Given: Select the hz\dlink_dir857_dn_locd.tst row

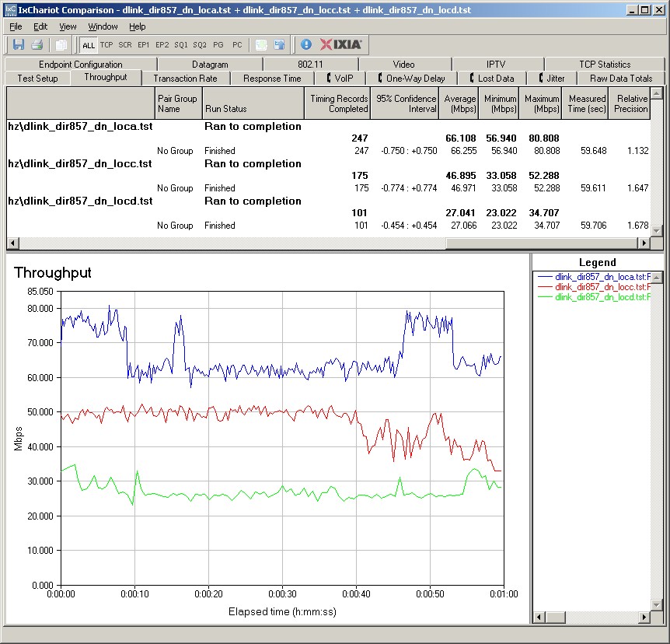Looking at the screenshot, I should click(328, 201).
